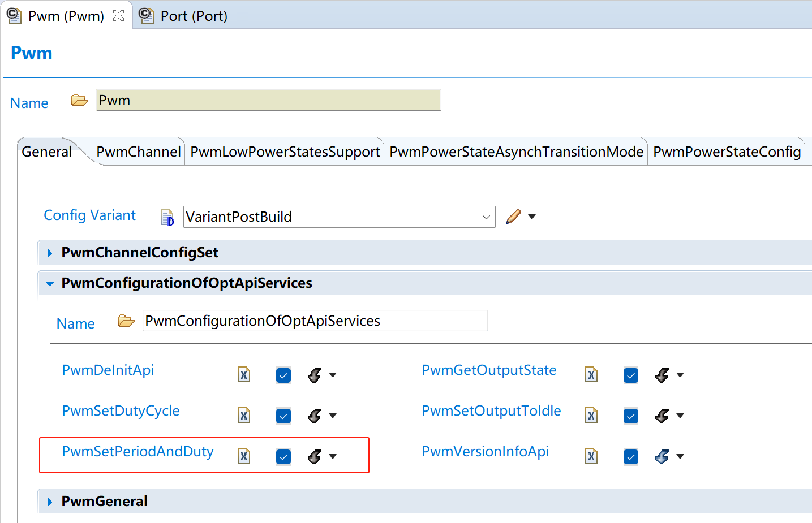The width and height of the screenshot is (812, 523).
Task: Click the calculation icon for PwmSetPeriodAndDuty
Action: click(315, 456)
